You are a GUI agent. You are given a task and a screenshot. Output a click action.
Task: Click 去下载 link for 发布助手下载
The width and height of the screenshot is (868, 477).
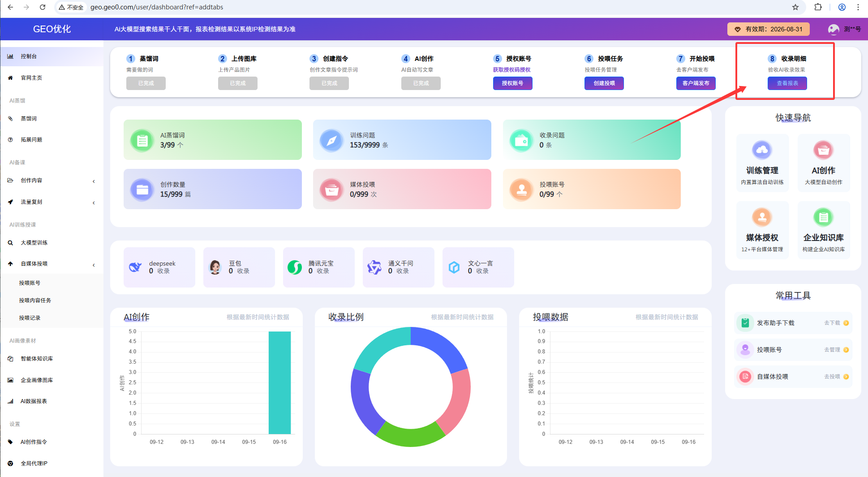point(832,323)
